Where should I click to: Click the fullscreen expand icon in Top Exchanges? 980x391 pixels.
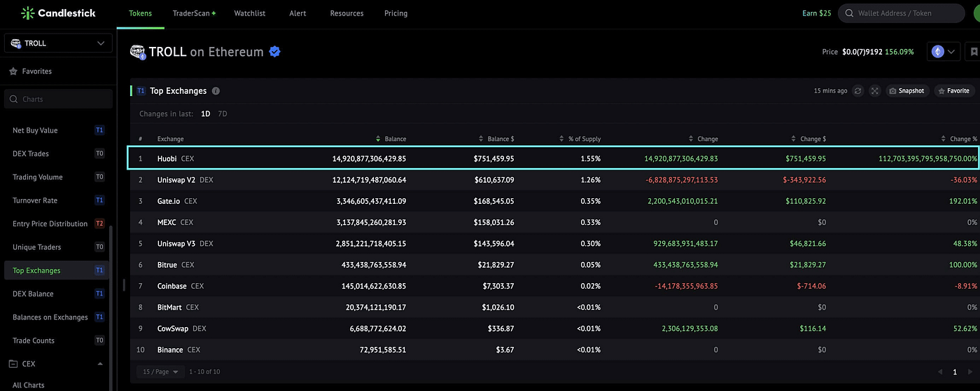874,91
